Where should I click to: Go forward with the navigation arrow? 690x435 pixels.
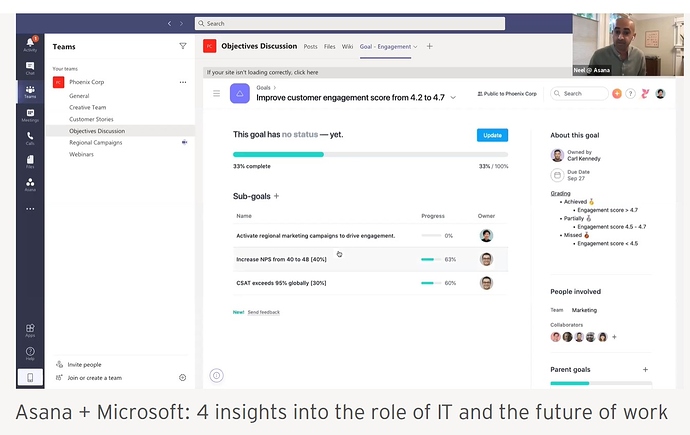click(181, 23)
